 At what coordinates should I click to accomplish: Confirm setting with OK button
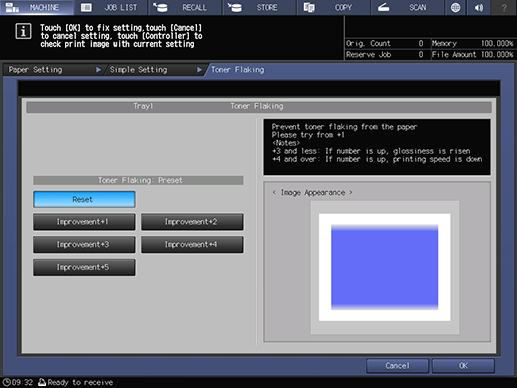[463, 366]
